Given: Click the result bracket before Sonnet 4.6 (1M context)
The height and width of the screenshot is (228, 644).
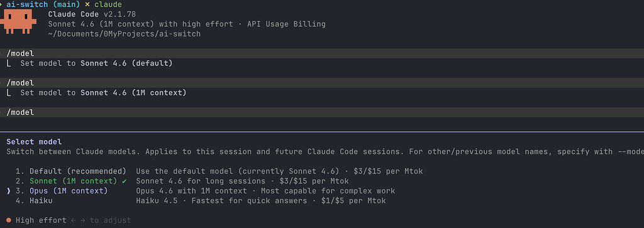Looking at the screenshot, I should point(9,93).
